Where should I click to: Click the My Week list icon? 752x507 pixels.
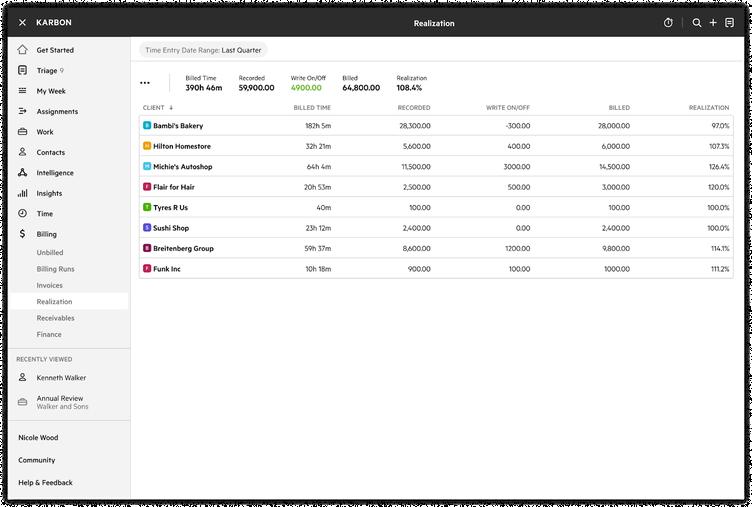[22, 91]
